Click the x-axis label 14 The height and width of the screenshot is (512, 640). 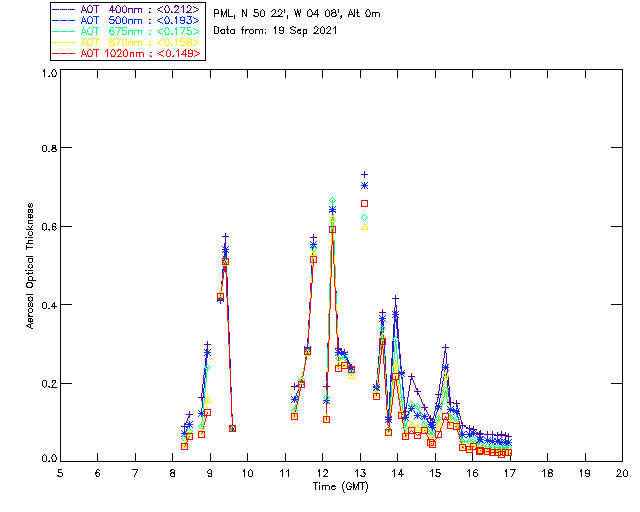[x=398, y=473]
